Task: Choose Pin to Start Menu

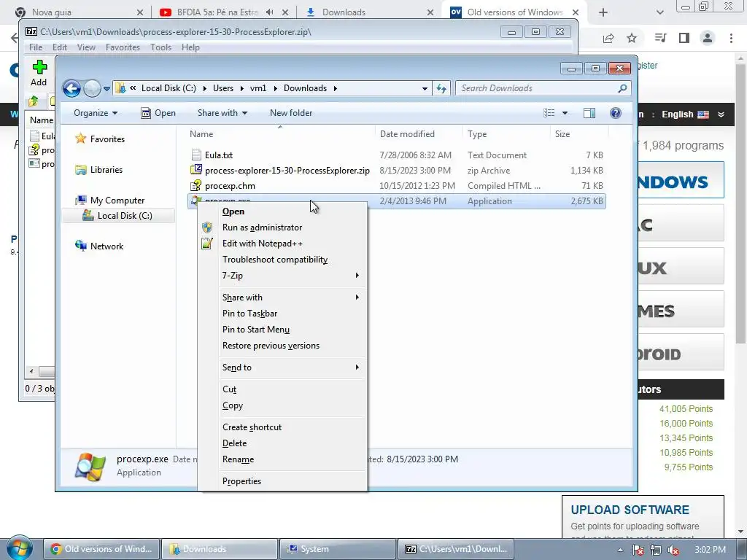Action: coord(282,330)
